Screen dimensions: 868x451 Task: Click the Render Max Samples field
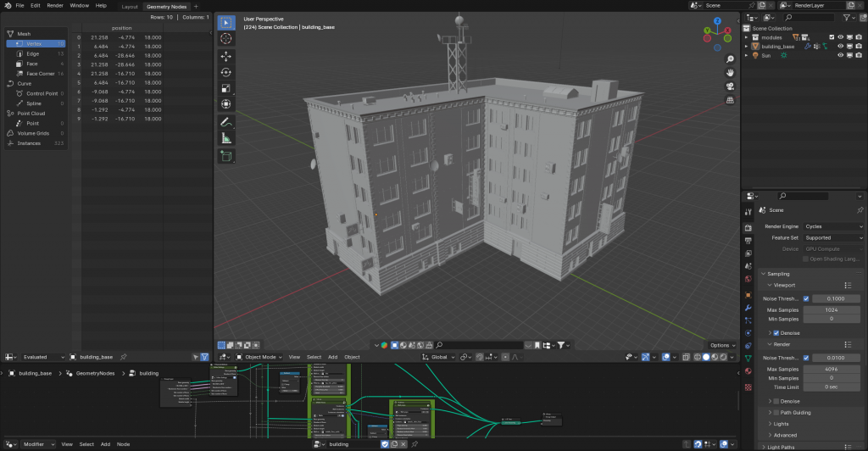832,369
